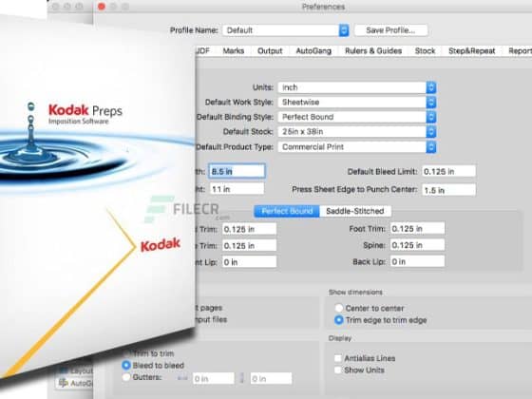
Task: Open the Default Binding Style dropdown
Action: pos(357,117)
